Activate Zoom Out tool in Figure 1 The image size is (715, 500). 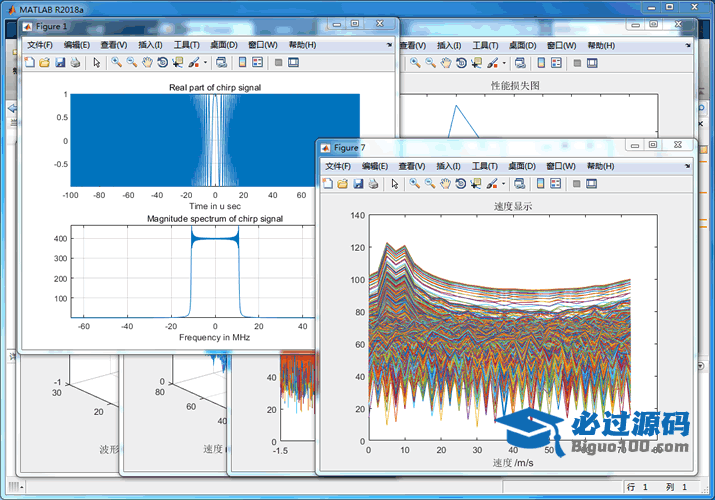click(x=132, y=62)
